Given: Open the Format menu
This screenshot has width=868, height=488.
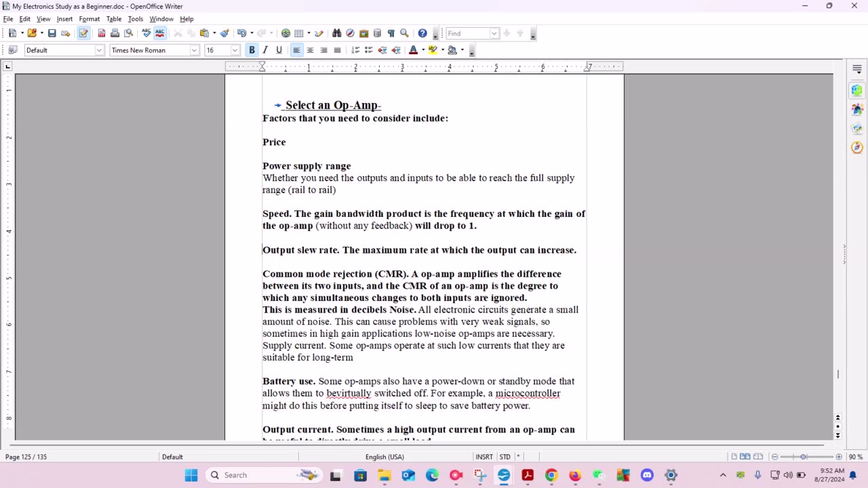Looking at the screenshot, I should 90,19.
